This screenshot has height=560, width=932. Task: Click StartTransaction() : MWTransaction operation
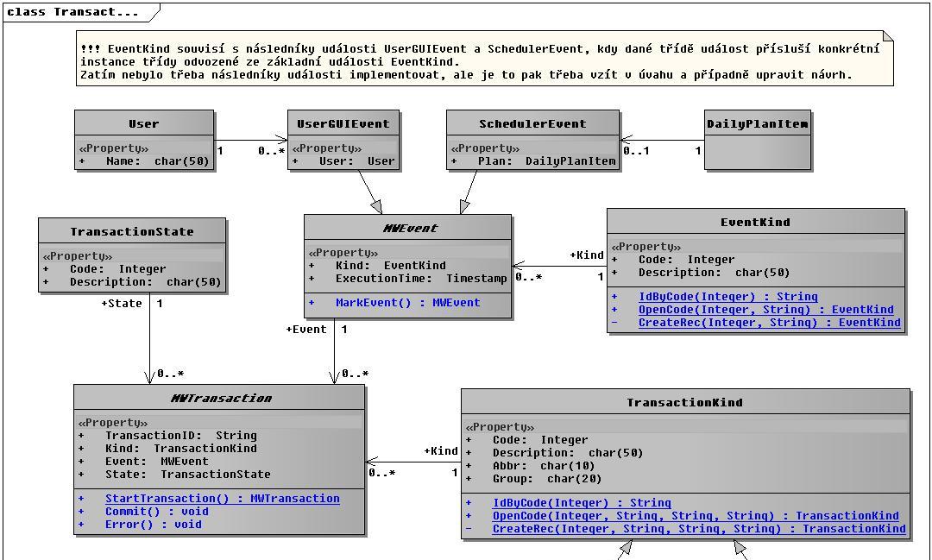click(x=209, y=498)
